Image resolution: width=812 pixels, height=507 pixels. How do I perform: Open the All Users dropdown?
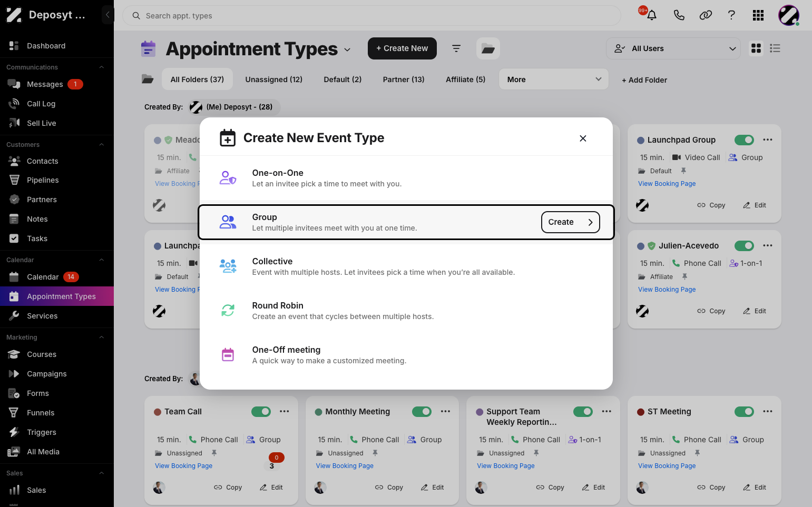tap(673, 48)
